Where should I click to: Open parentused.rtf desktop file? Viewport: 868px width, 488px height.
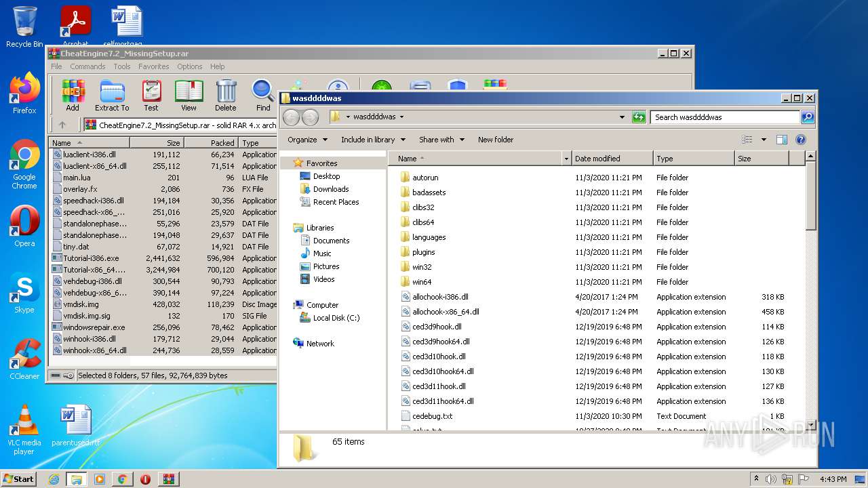[x=75, y=426]
